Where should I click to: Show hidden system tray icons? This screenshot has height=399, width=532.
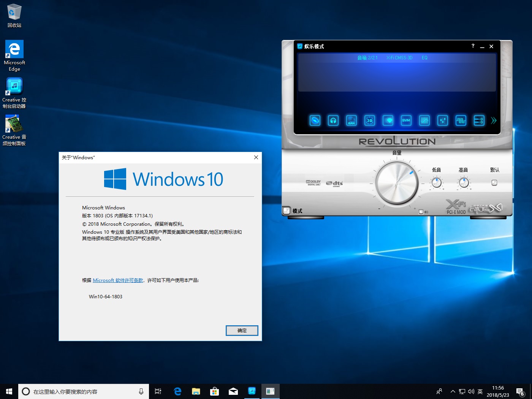(453, 391)
